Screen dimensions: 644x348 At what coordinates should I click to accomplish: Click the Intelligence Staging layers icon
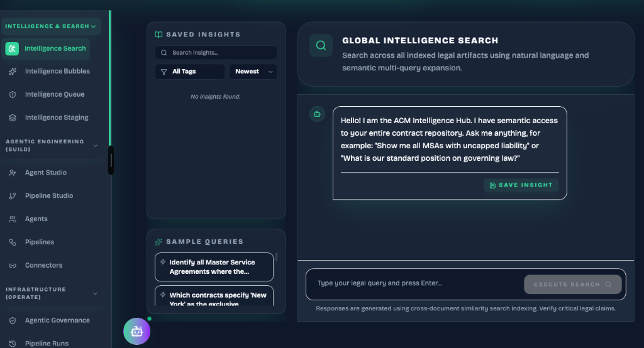pyautogui.click(x=13, y=117)
